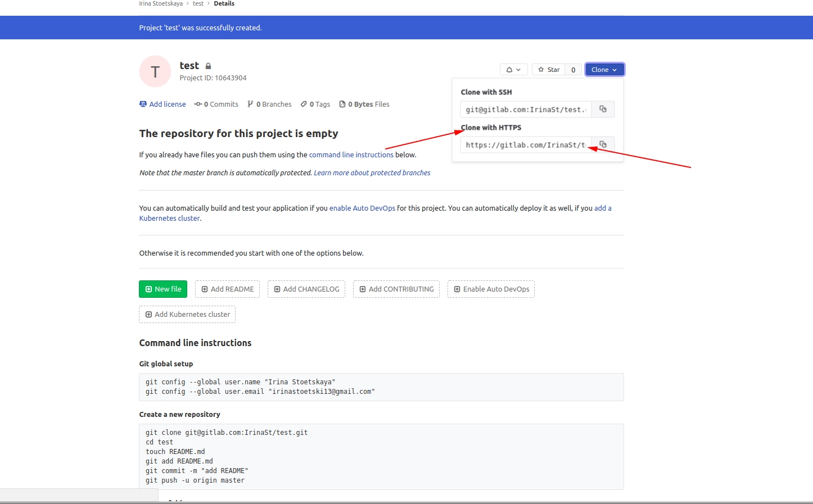Click Add CHANGELOG
The image size is (813, 504).
coord(306,289)
